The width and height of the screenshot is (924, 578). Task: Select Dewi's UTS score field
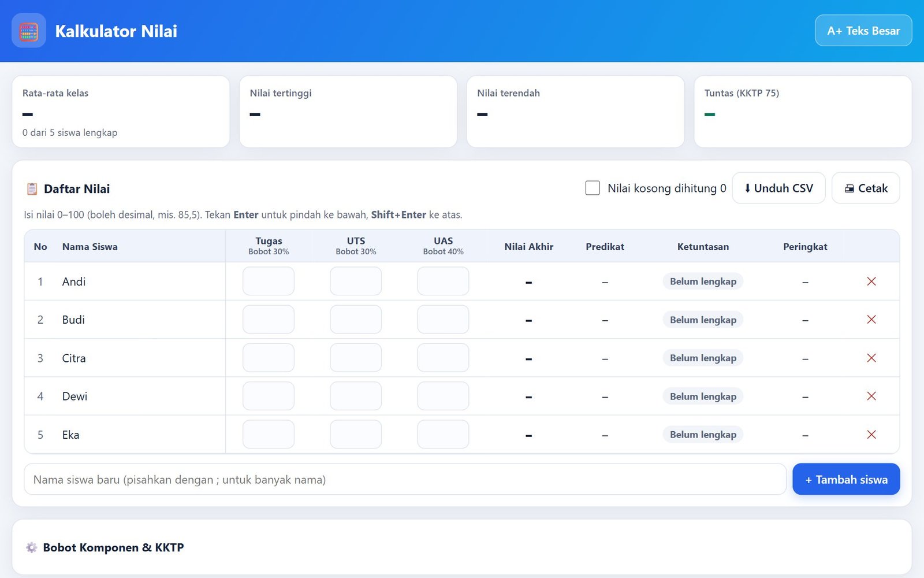pos(356,397)
